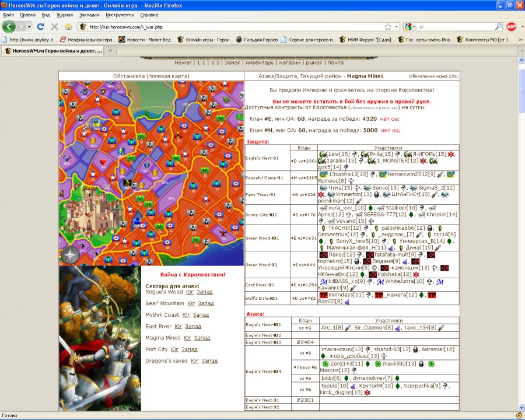
Task: Open the магазин link
Action: (289, 62)
